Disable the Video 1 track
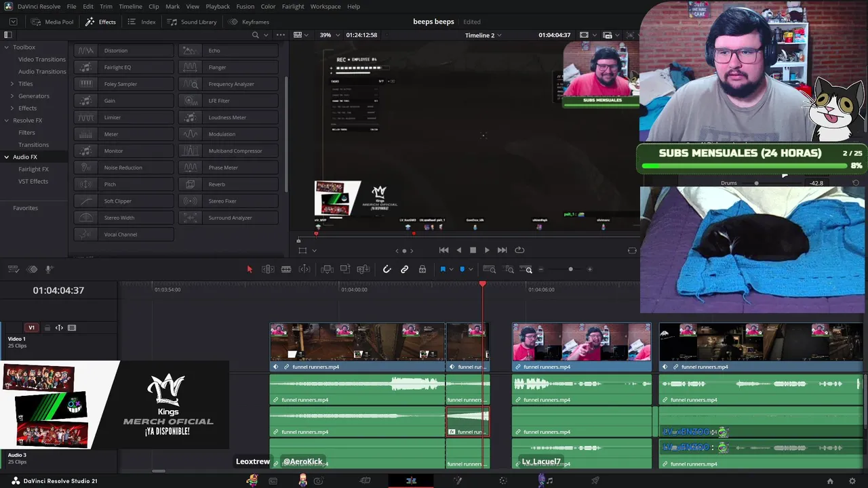The height and width of the screenshot is (488, 868). [x=72, y=327]
